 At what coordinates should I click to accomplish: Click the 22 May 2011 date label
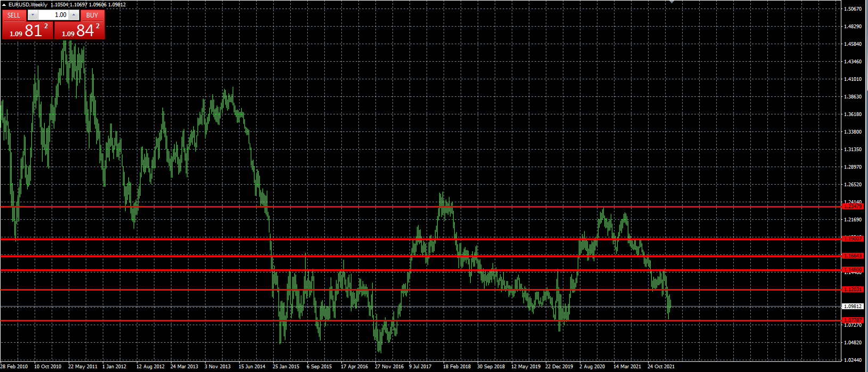pos(83,367)
